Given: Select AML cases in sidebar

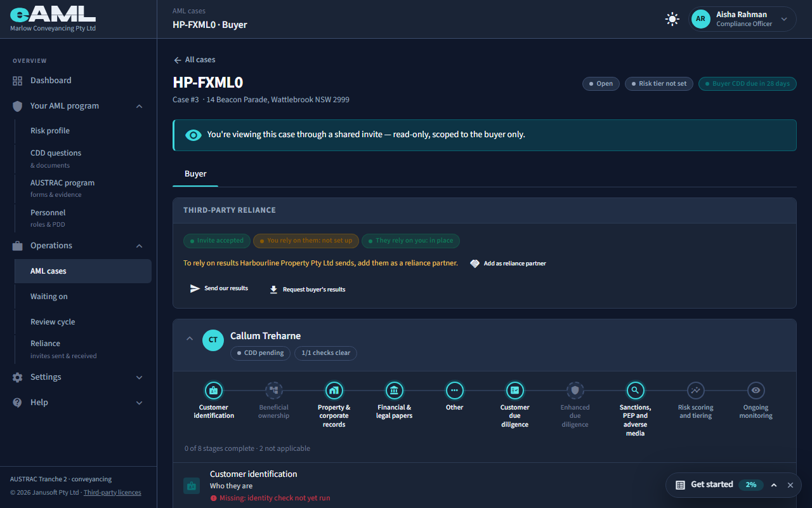Looking at the screenshot, I should [82, 271].
